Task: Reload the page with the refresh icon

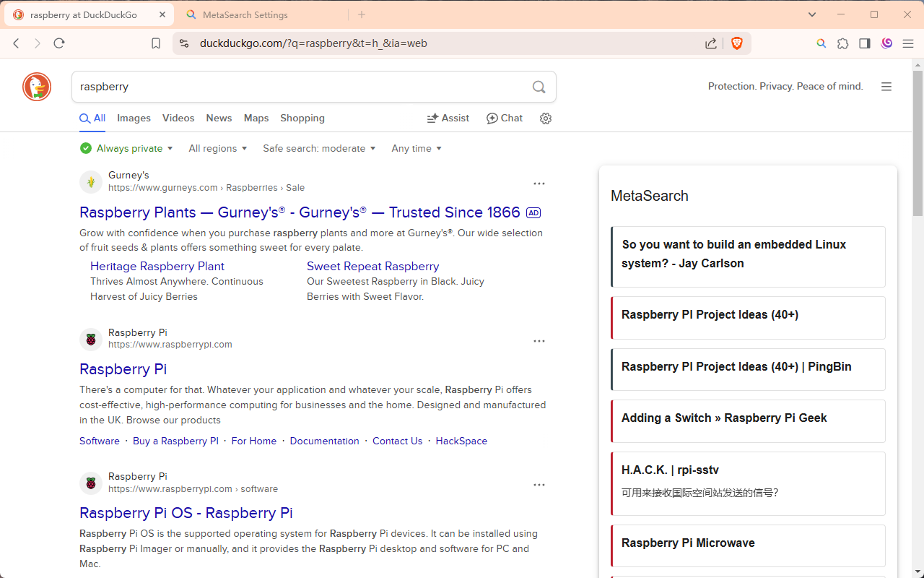Action: point(59,43)
